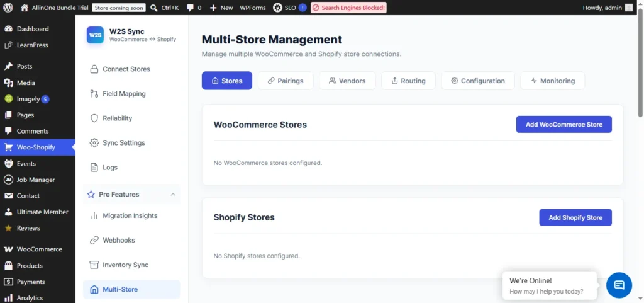Image resolution: width=644 pixels, height=303 pixels.
Task: Click the blue SEO alert badge
Action: tap(303, 8)
